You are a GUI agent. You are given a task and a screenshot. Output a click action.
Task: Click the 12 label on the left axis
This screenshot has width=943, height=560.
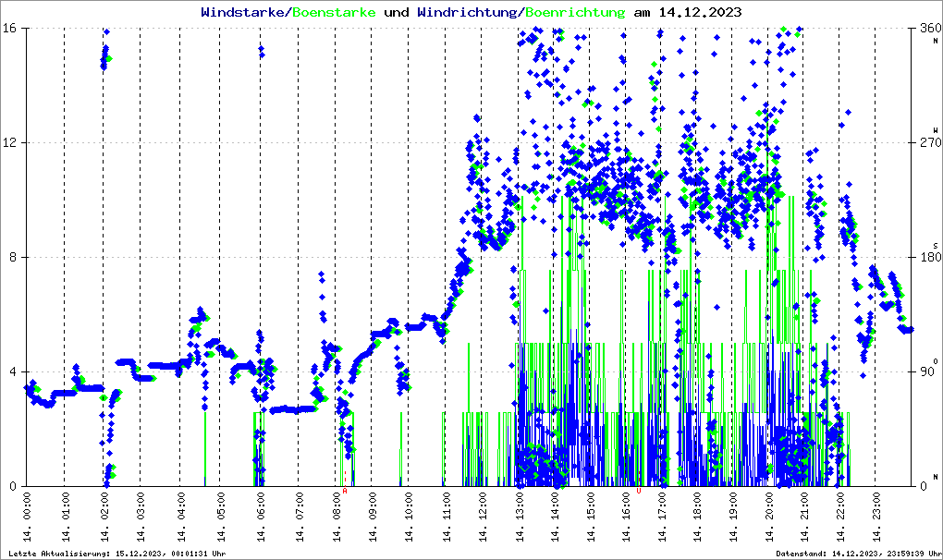[x=13, y=143]
